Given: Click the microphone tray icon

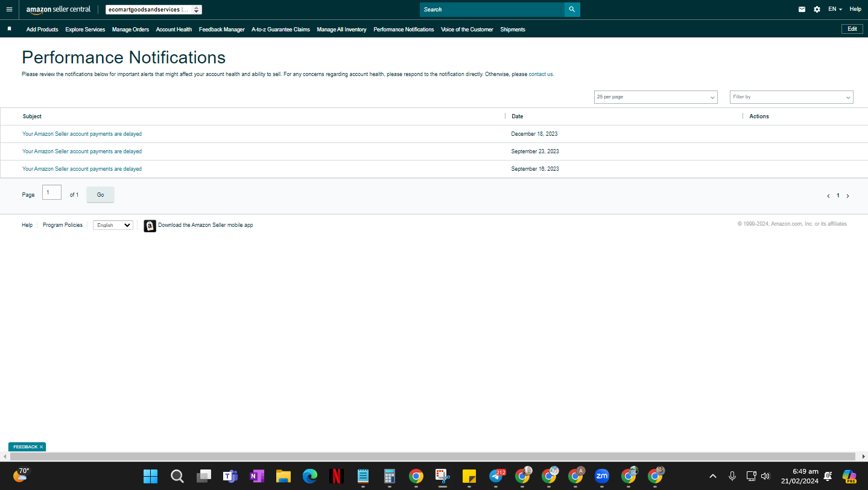Looking at the screenshot, I should [732, 476].
